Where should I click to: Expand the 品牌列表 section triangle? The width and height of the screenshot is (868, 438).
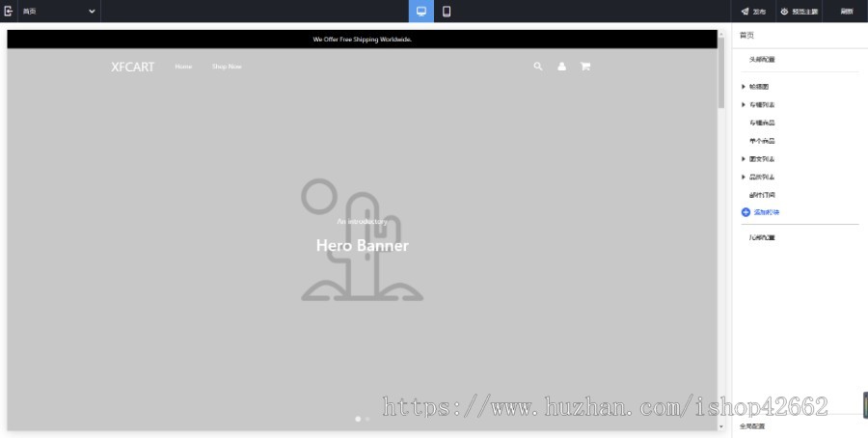(x=744, y=178)
